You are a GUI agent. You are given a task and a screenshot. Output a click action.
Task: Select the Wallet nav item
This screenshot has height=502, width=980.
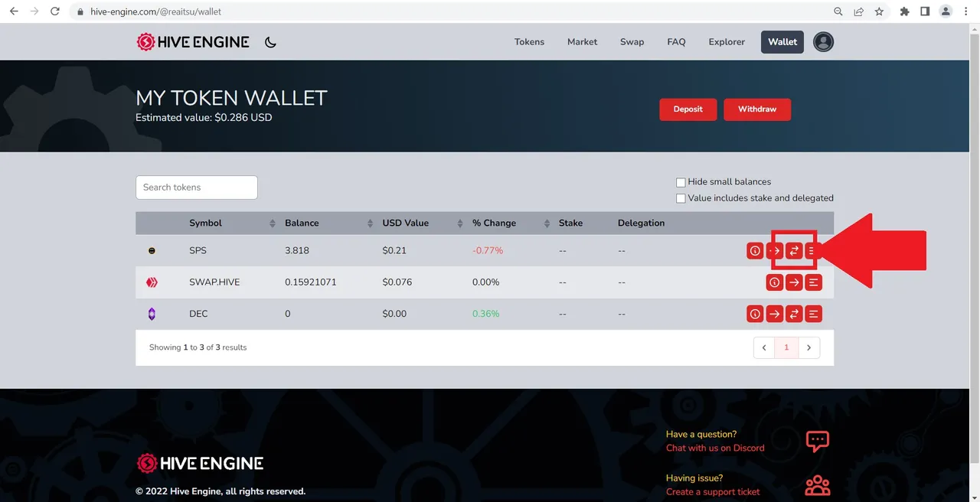[782, 42]
